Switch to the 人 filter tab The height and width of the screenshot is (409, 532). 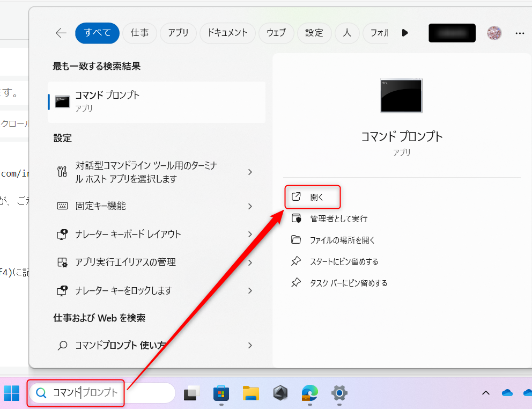347,33
